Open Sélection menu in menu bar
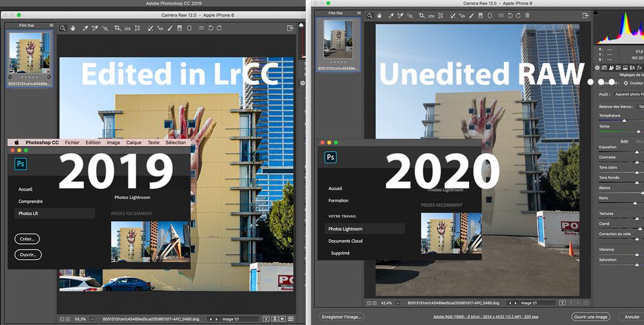This screenshot has width=644, height=325. pyautogui.click(x=176, y=142)
